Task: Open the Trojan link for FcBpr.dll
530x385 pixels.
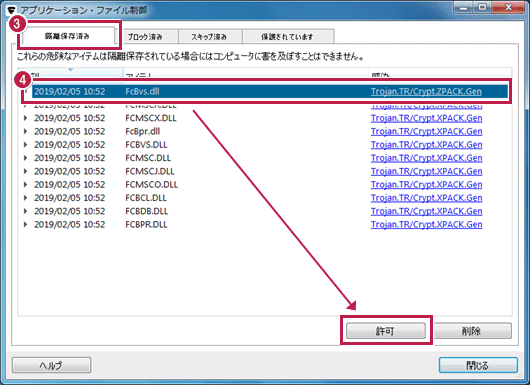Action: pos(426,131)
